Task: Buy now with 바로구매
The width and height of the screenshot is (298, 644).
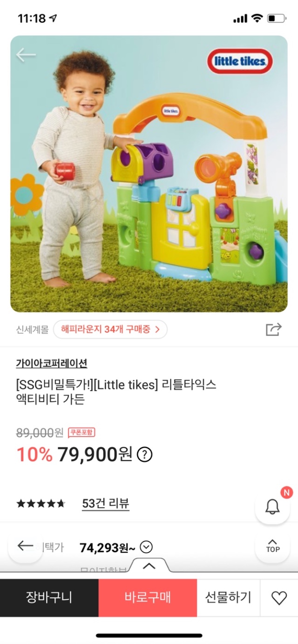Action: pos(148,598)
